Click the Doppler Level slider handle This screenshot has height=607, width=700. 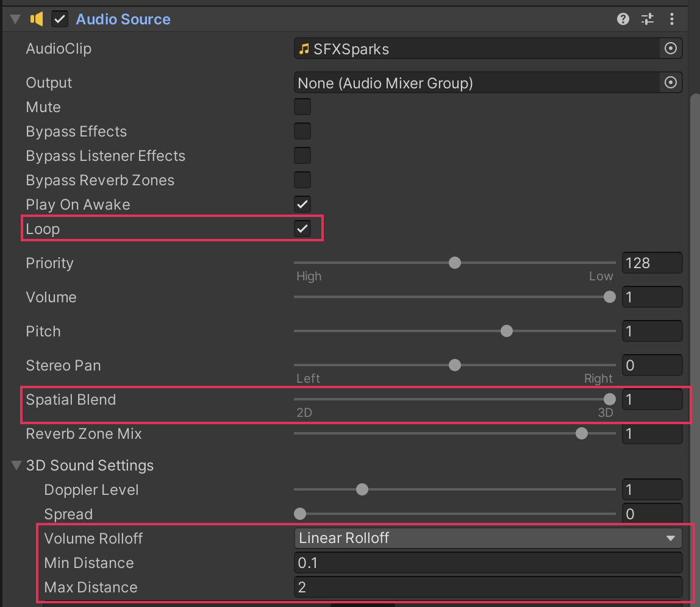(362, 489)
